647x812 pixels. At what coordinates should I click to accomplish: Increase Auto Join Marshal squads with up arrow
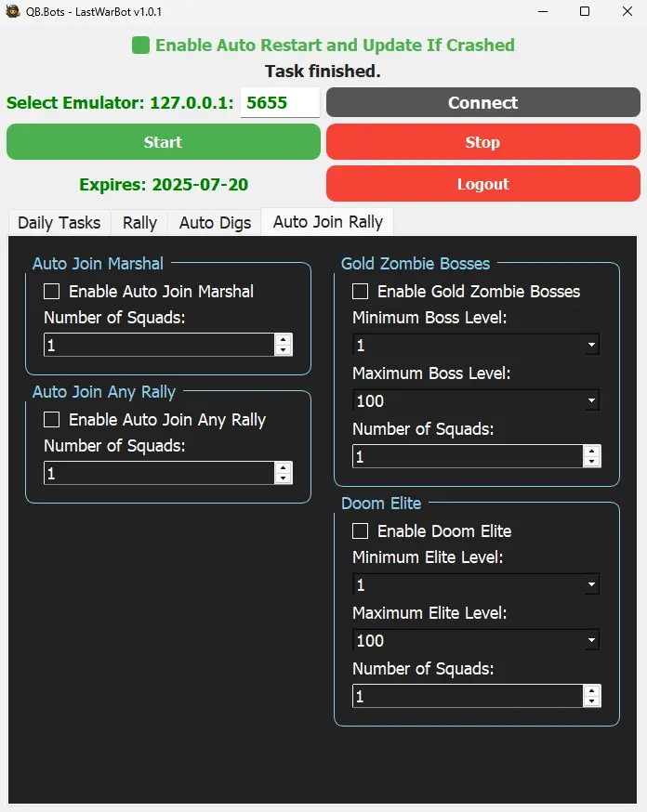283,339
